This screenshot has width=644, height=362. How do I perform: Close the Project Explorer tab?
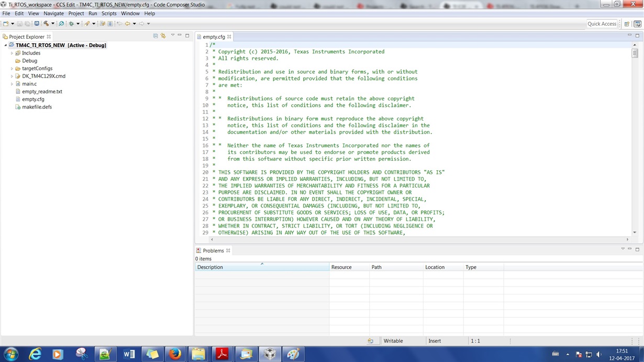tap(49, 37)
